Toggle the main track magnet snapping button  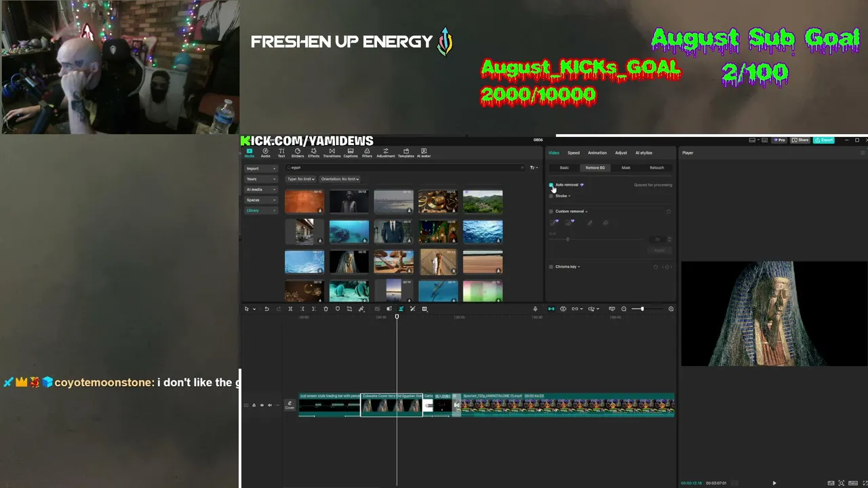[551, 309]
